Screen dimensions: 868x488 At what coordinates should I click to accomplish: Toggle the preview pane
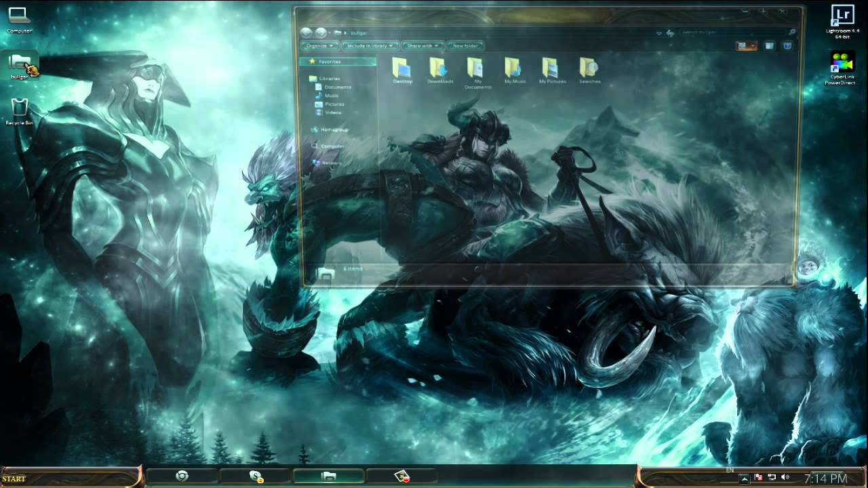coord(769,45)
